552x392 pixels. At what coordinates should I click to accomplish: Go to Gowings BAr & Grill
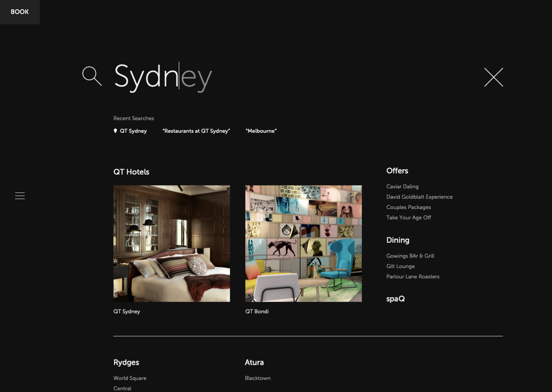410,256
